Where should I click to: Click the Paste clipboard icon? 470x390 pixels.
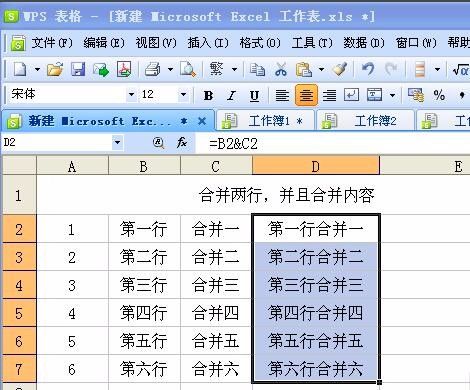(x=303, y=69)
